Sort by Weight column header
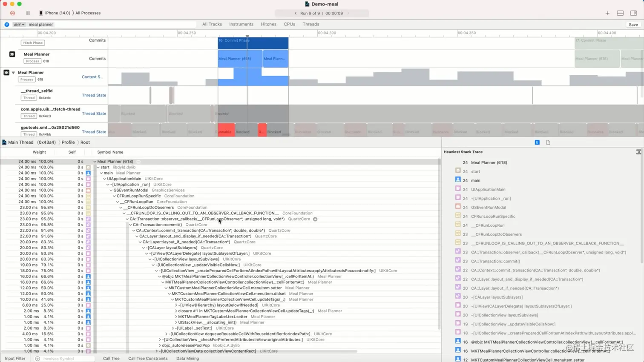 coord(39,152)
